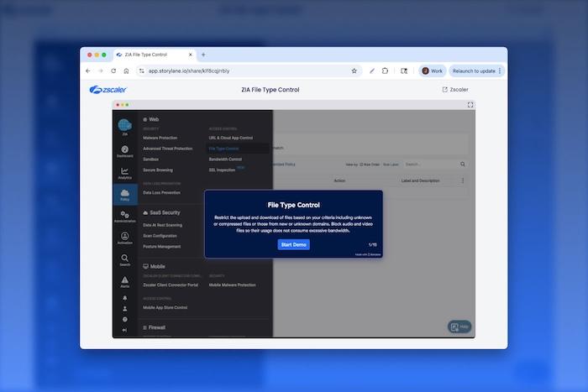Click the sign-out arrow icon in sidebar

[125, 330]
